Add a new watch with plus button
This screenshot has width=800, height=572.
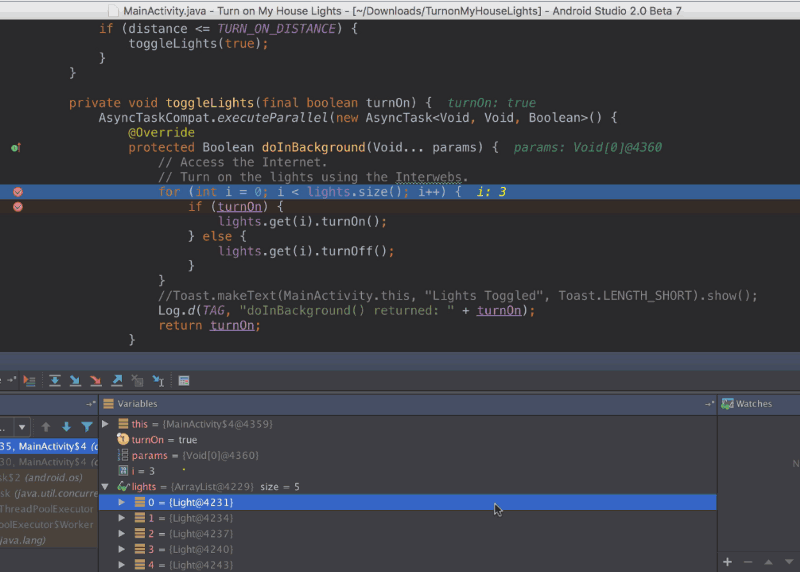(x=727, y=562)
